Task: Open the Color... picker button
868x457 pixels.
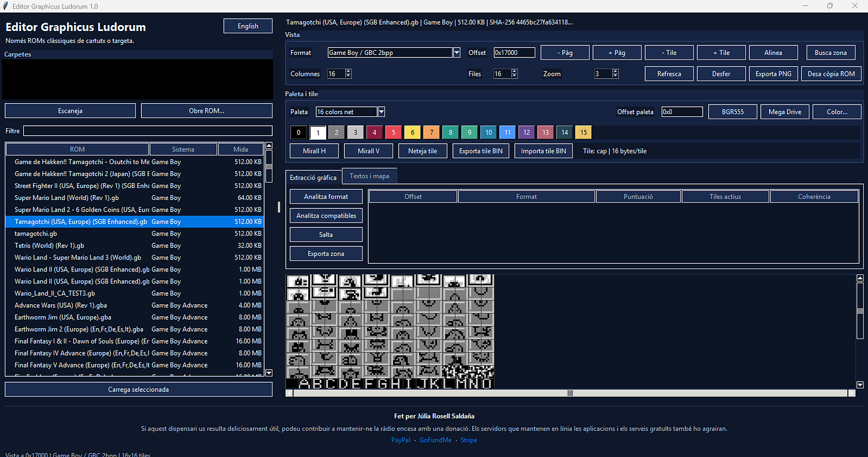Action: tap(837, 112)
